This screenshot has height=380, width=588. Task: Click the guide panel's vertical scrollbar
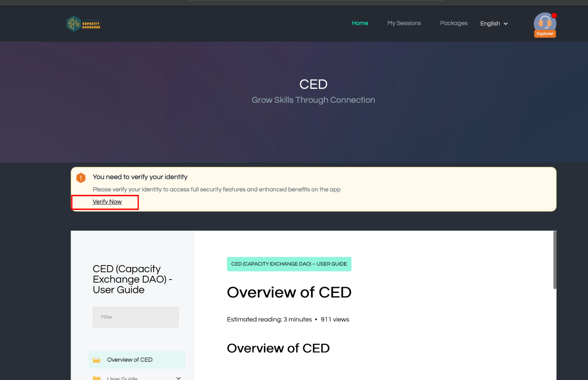[555, 260]
